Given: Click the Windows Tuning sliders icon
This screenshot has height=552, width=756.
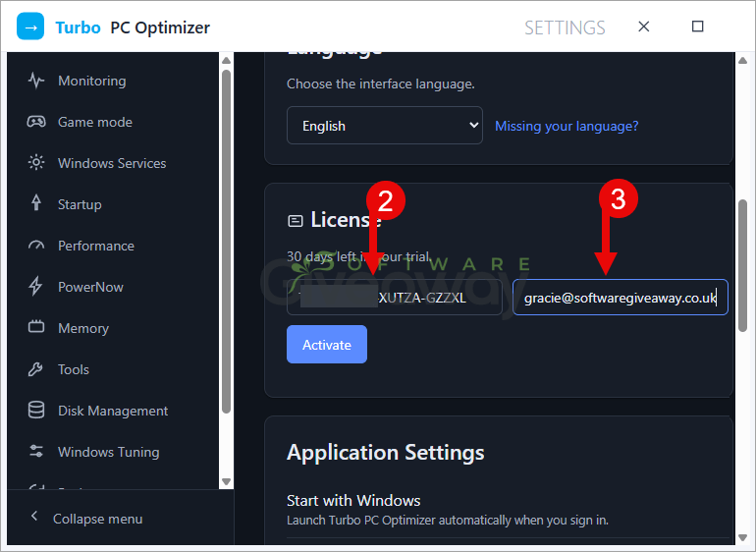Looking at the screenshot, I should 36,451.
